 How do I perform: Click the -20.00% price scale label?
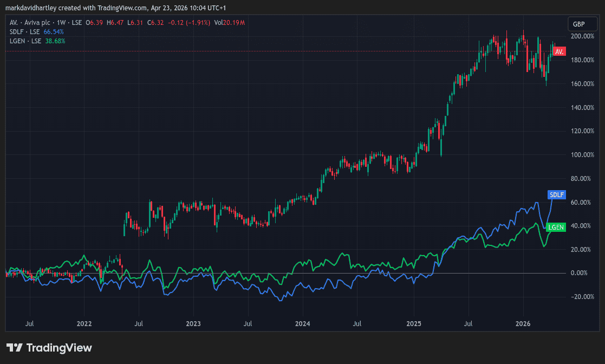coord(583,297)
